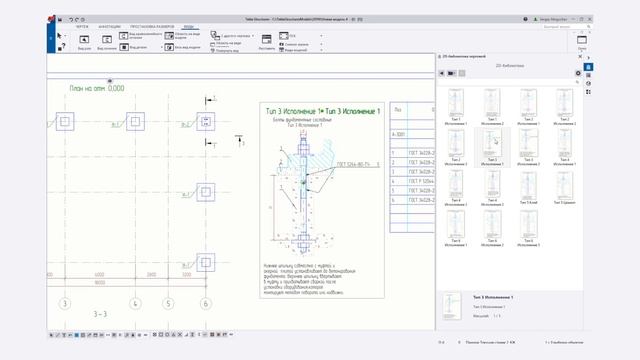The height and width of the screenshot is (360, 640).
Task: Switch to the АННОТАЦИИ ribbon tab
Action: [109, 27]
